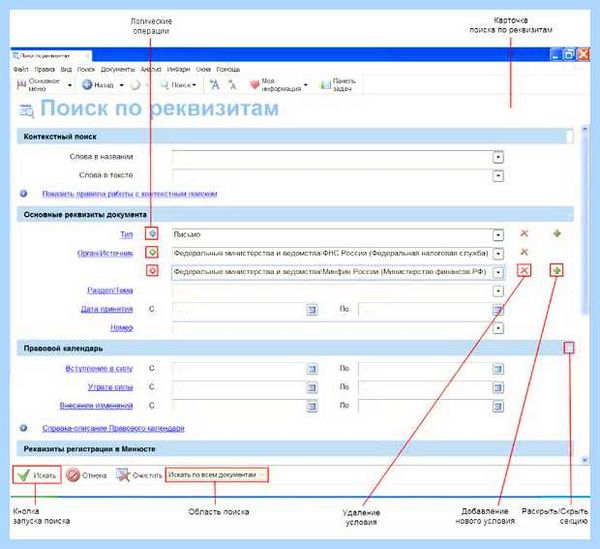Open the Помощь menu
Viewport: 600px width, 549px height.
[228, 69]
